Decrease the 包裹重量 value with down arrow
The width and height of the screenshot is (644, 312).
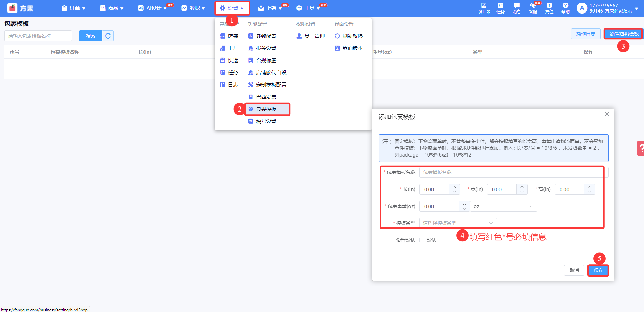coord(464,209)
